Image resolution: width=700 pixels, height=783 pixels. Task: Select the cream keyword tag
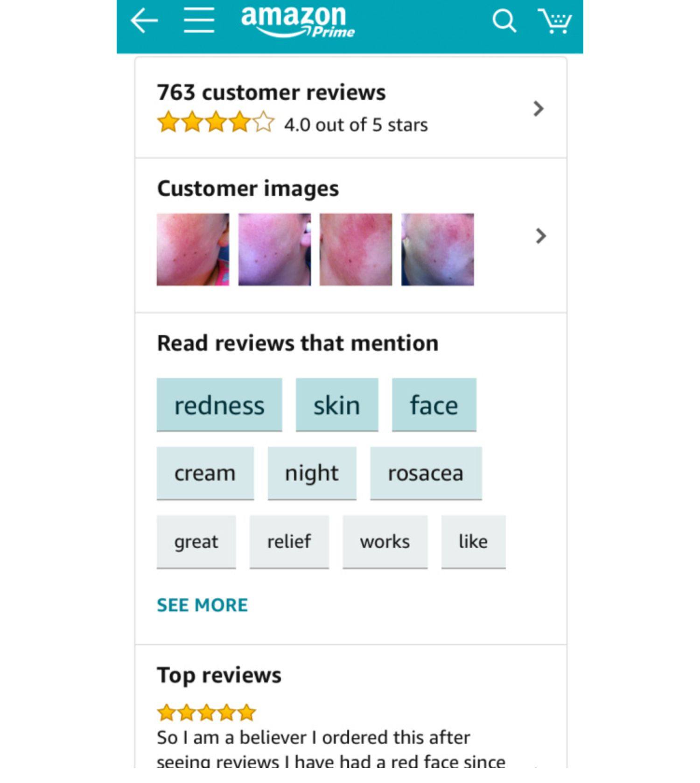point(205,473)
